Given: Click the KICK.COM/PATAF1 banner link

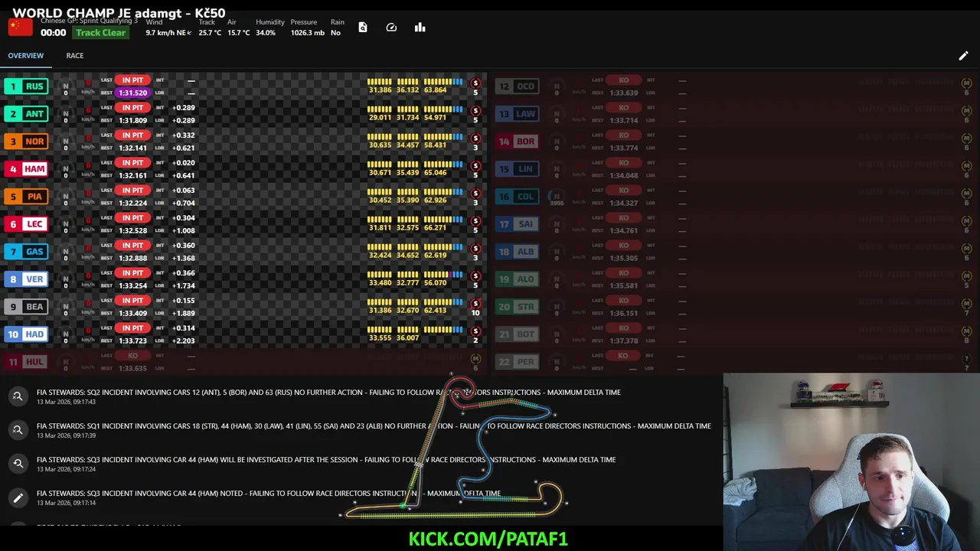Looking at the screenshot, I should (x=488, y=539).
